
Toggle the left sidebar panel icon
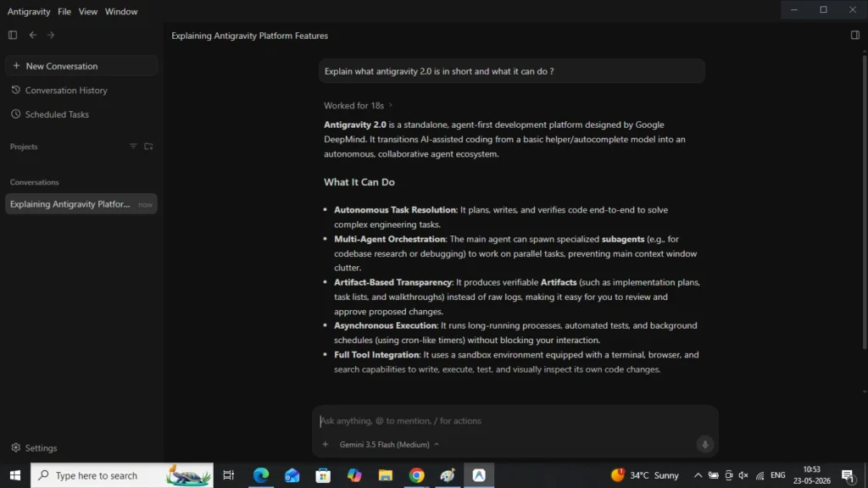point(13,35)
